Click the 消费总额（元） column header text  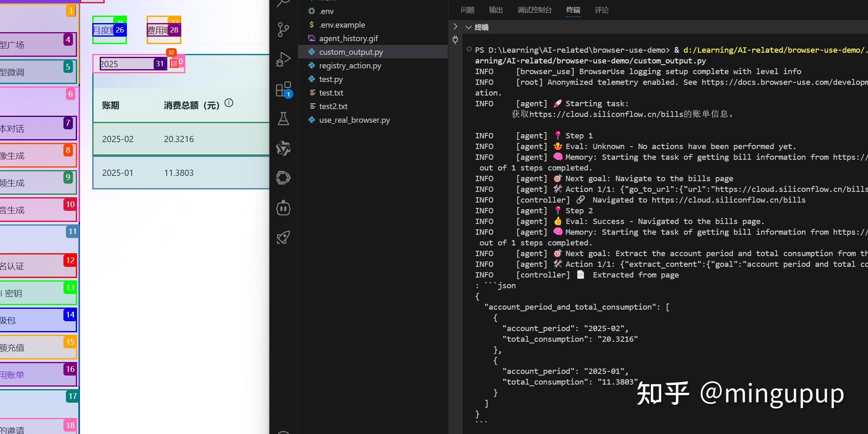(192, 105)
